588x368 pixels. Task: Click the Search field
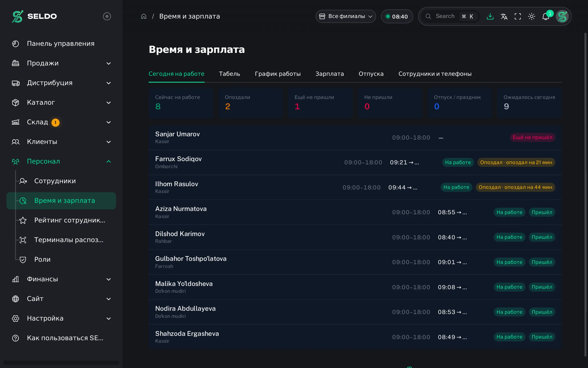451,16
